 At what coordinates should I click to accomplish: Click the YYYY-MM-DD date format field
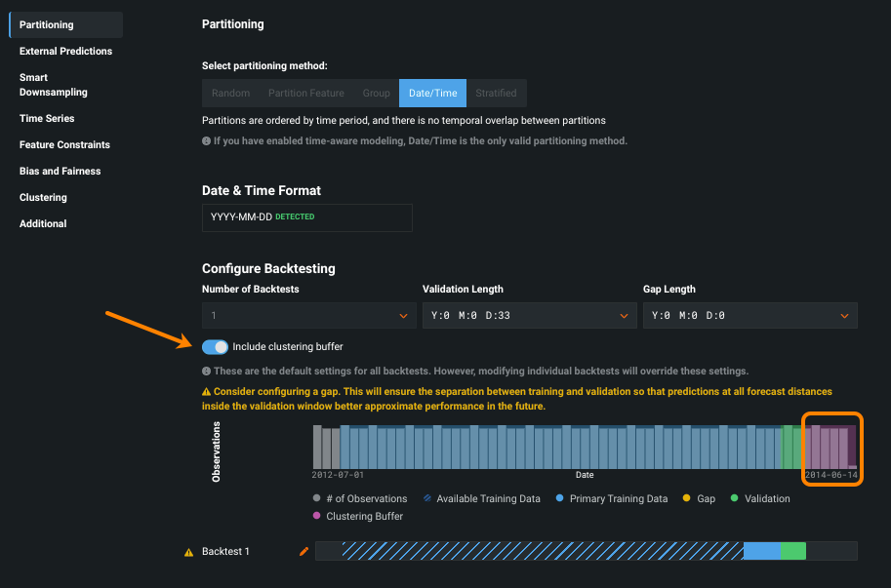pos(306,217)
